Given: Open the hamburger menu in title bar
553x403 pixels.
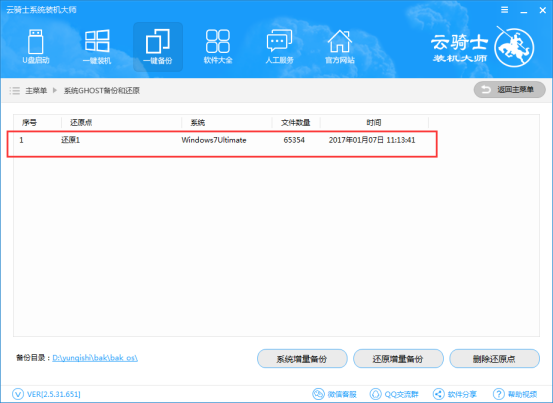Looking at the screenshot, I should [505, 10].
